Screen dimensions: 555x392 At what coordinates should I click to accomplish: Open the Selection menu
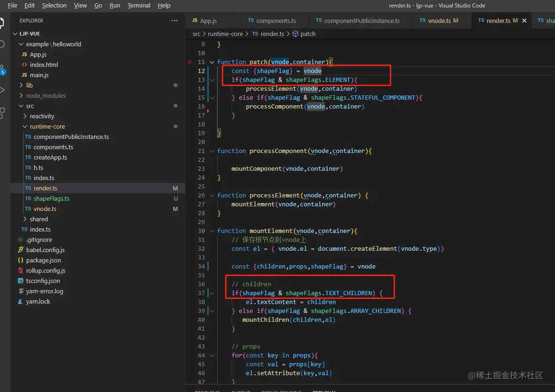tap(54, 6)
